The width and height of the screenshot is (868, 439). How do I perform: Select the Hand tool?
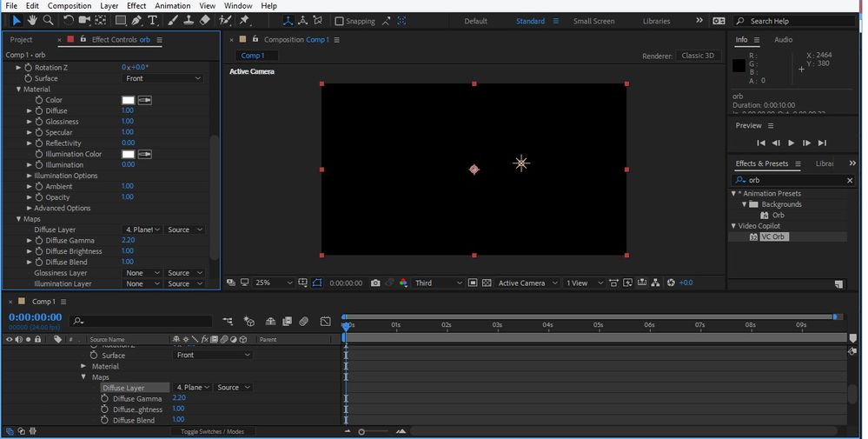32,20
